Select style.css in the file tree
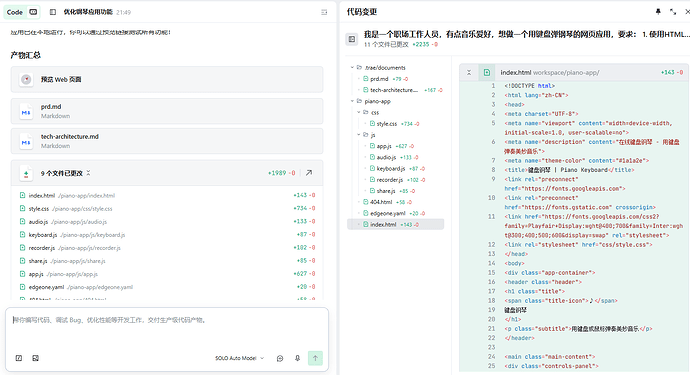690x375 pixels. point(396,124)
